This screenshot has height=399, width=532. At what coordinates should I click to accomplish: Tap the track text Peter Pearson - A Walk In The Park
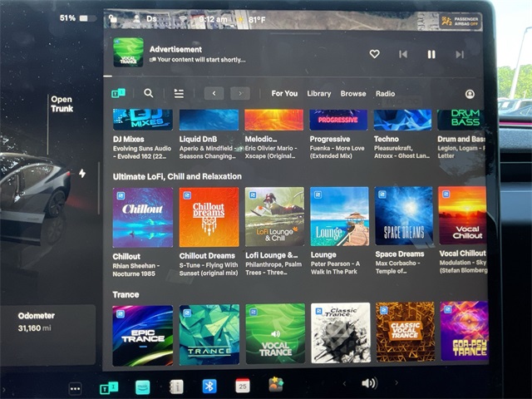click(x=335, y=268)
